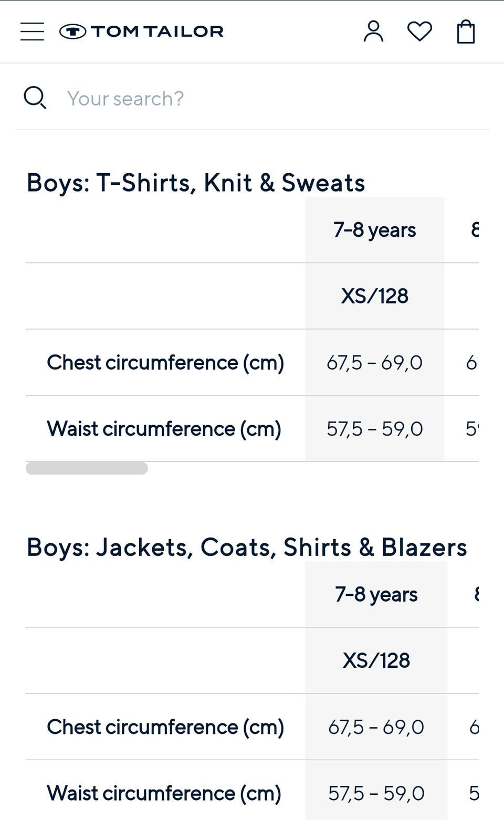This screenshot has height=820, width=504.
Task: Click waist value 57,5 - 59,0 in T-Shirts table
Action: tap(374, 429)
